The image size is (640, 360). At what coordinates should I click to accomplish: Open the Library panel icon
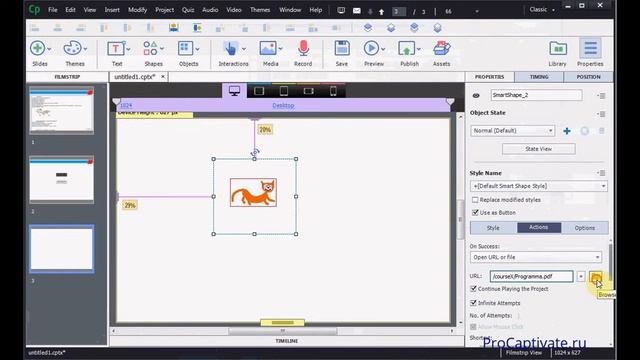pos(558,49)
